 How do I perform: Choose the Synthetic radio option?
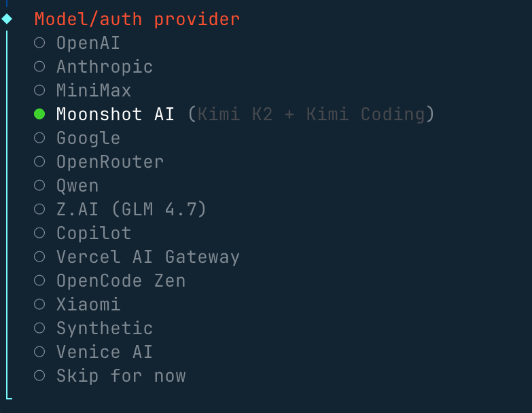click(39, 328)
